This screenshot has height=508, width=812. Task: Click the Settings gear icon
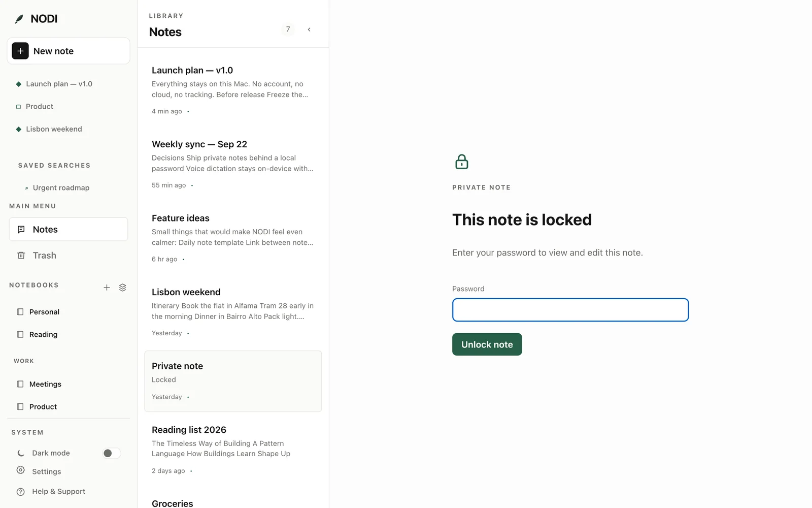pyautogui.click(x=21, y=470)
